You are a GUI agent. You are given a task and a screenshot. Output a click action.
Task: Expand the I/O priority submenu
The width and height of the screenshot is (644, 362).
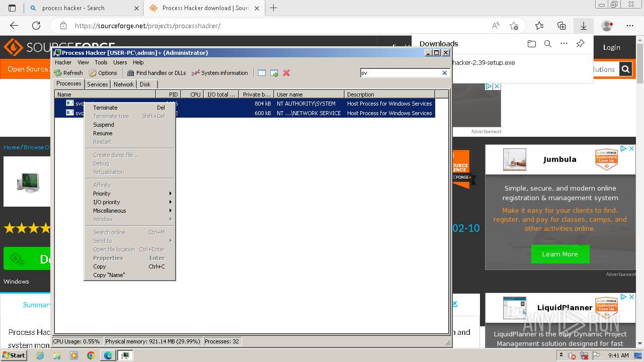tap(129, 202)
